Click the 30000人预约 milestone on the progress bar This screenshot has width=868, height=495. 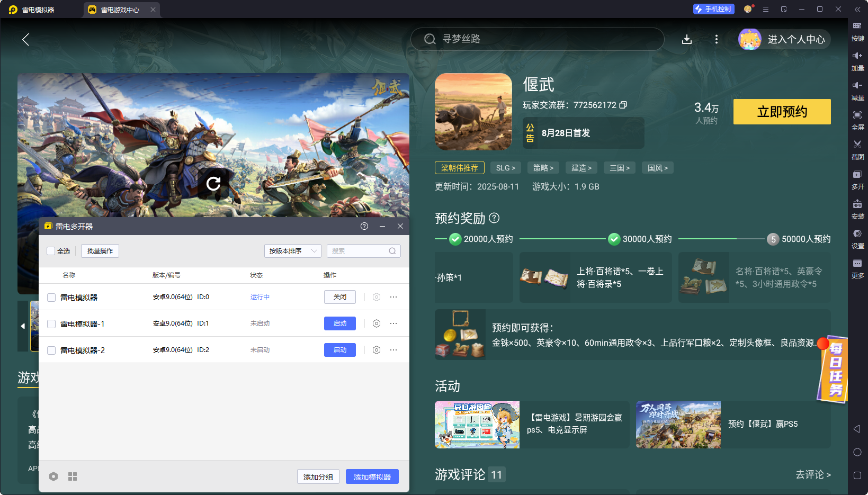tap(614, 239)
